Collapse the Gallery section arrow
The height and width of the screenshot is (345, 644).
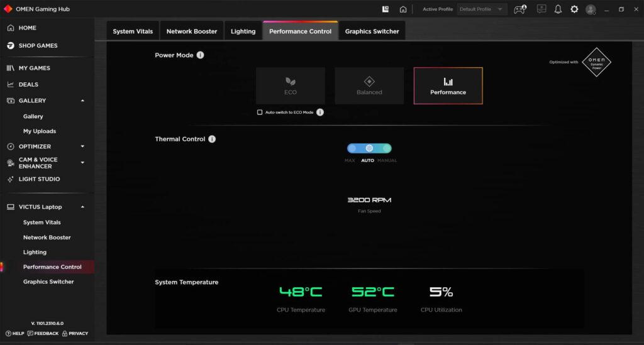[82, 101]
